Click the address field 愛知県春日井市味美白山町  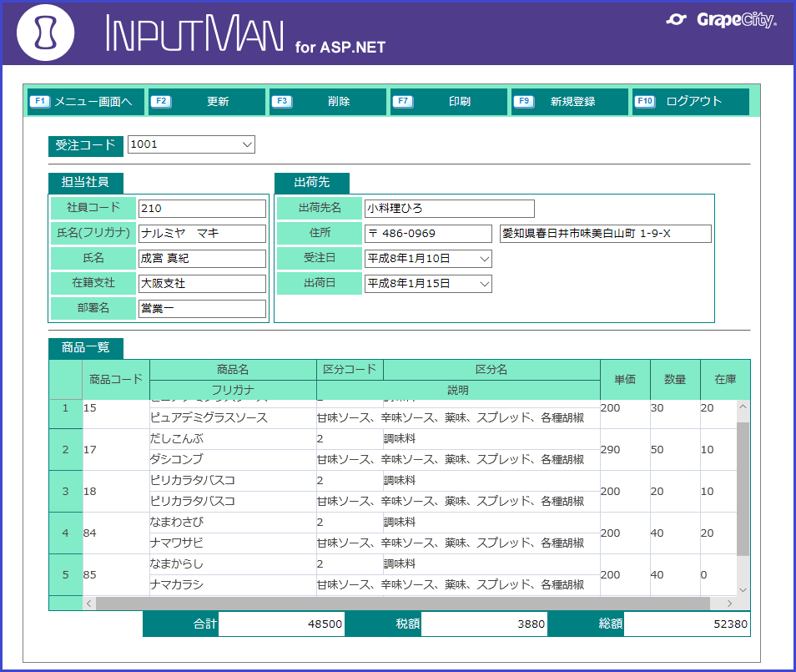coord(605,234)
